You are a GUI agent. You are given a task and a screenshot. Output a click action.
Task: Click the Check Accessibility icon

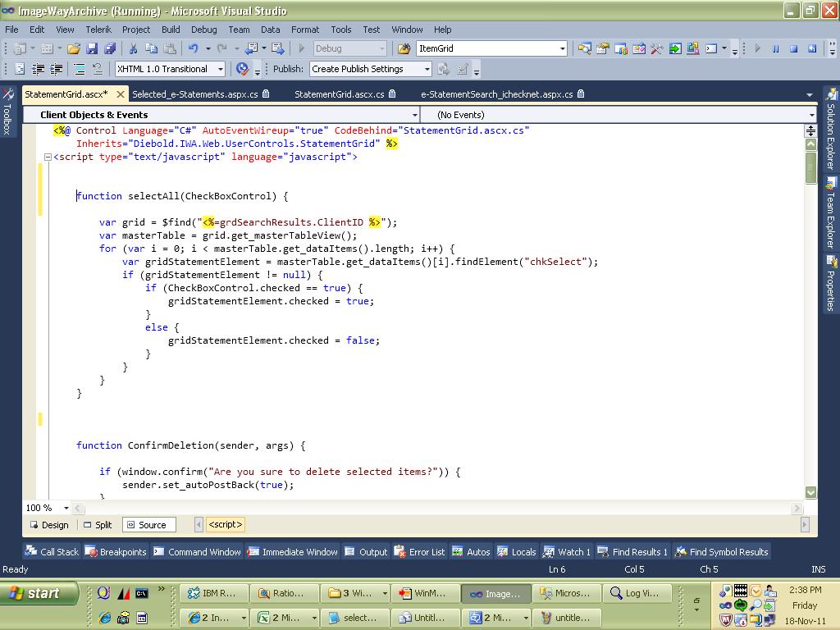click(x=243, y=69)
